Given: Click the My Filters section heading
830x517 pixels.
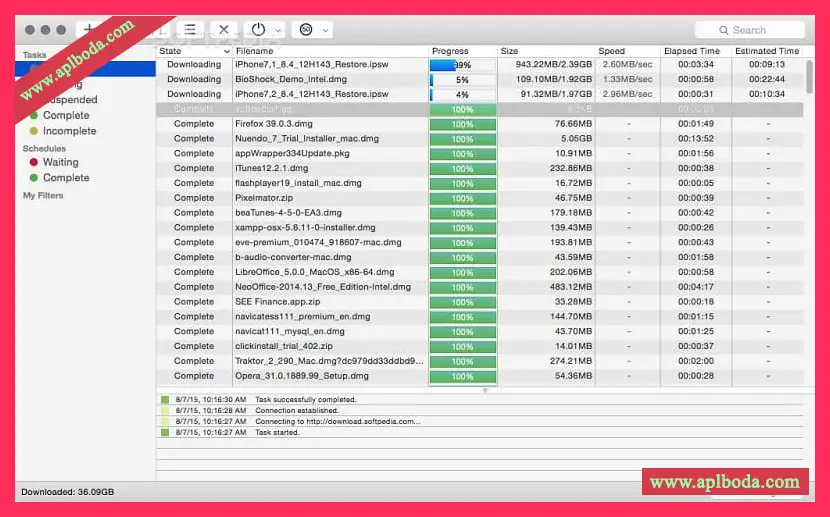Looking at the screenshot, I should [43, 195].
